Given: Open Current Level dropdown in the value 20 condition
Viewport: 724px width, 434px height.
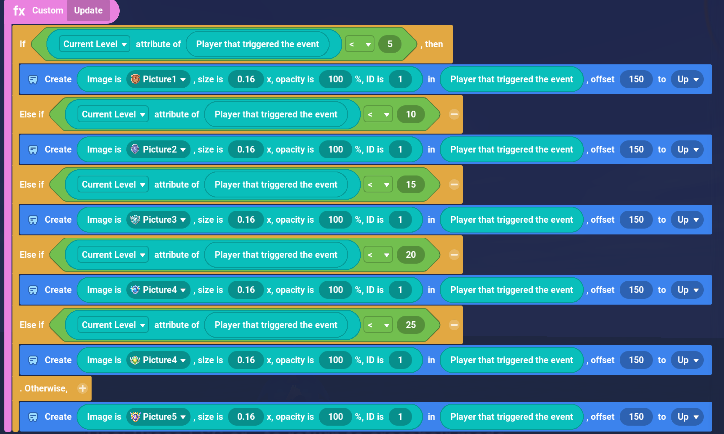Looking at the screenshot, I should 113,255.
